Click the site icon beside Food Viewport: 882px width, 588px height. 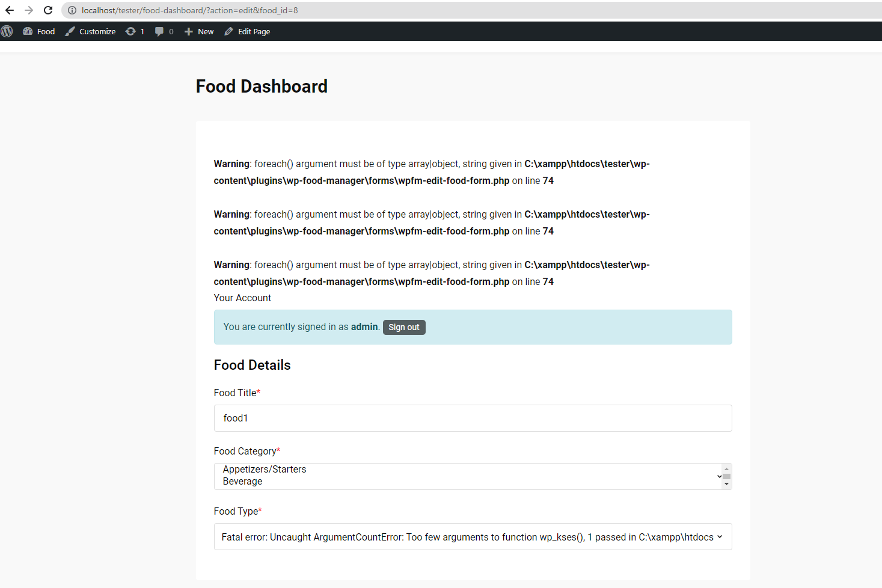(x=26, y=31)
